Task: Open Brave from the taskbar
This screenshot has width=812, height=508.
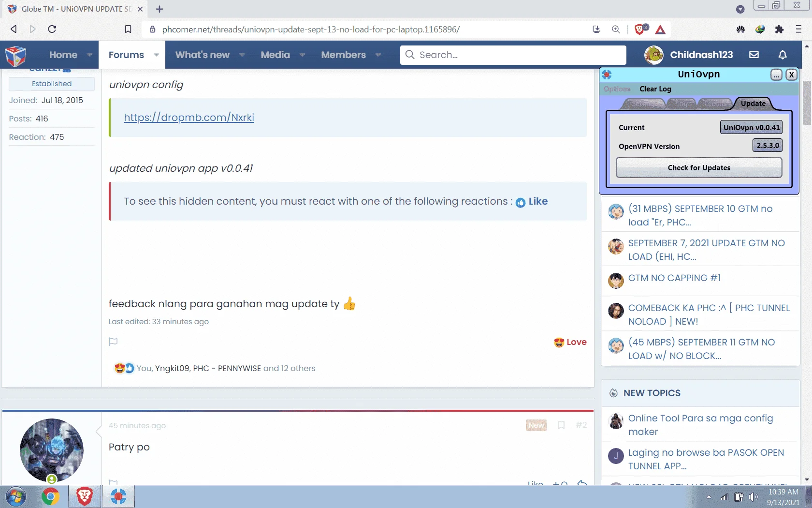Action: coord(85,496)
